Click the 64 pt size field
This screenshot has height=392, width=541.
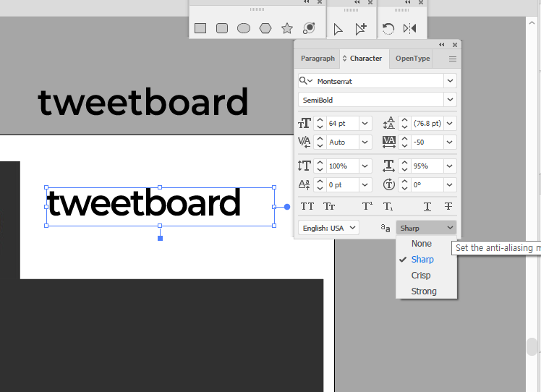(x=342, y=124)
